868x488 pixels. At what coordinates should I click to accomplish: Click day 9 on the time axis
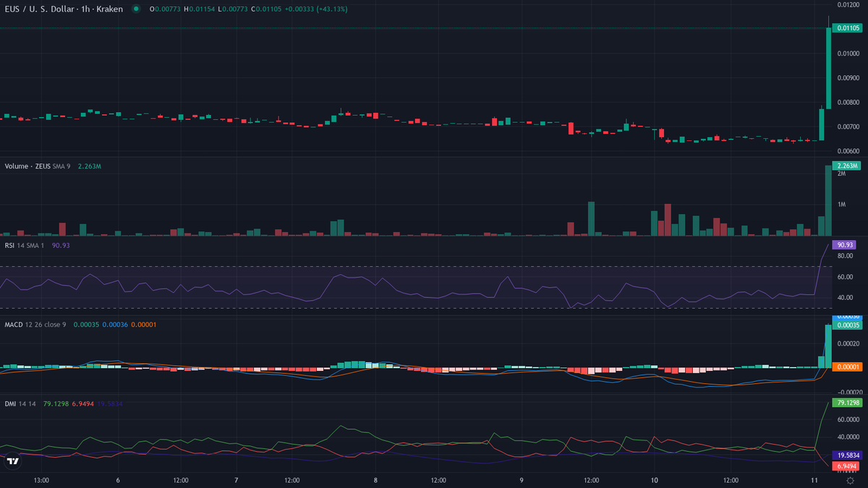(522, 479)
